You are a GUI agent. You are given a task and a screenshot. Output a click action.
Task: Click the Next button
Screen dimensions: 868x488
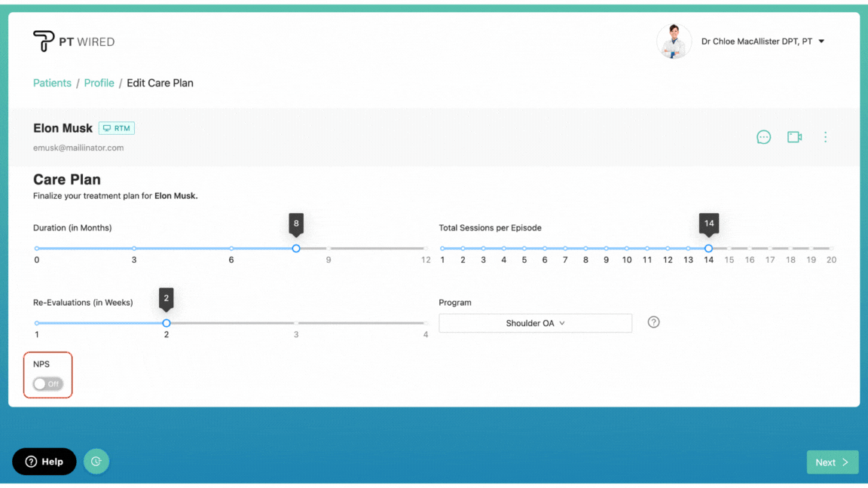click(x=832, y=462)
